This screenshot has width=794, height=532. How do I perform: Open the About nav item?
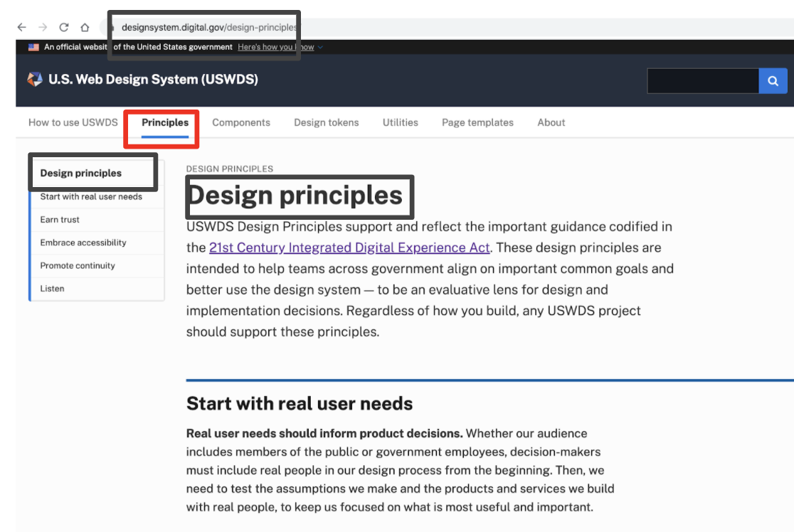(551, 122)
